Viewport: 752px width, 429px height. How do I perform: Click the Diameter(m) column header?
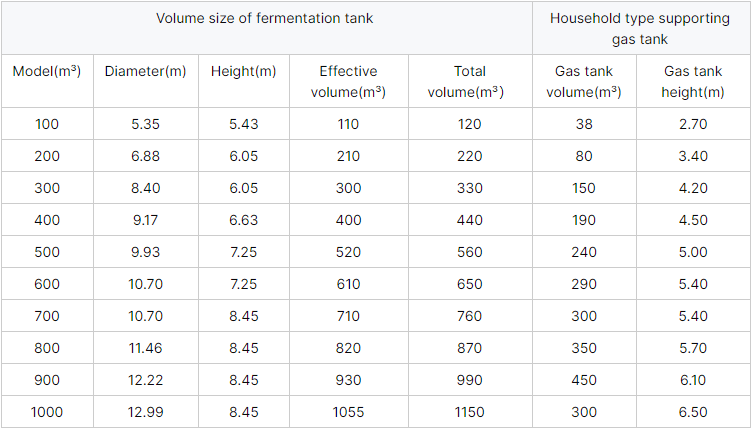(x=146, y=71)
